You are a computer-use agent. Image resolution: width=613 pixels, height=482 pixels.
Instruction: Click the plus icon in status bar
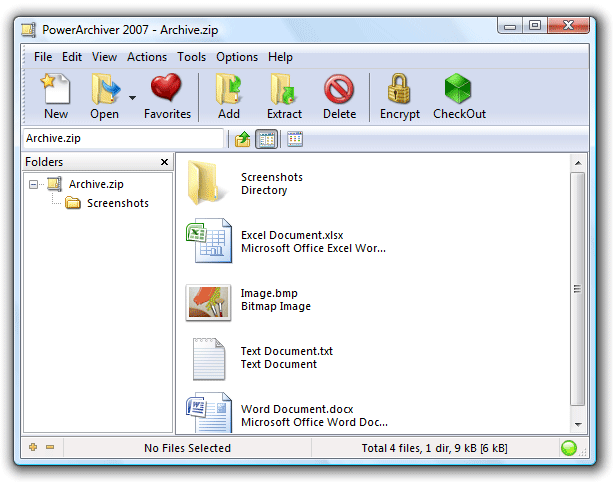[x=33, y=447]
